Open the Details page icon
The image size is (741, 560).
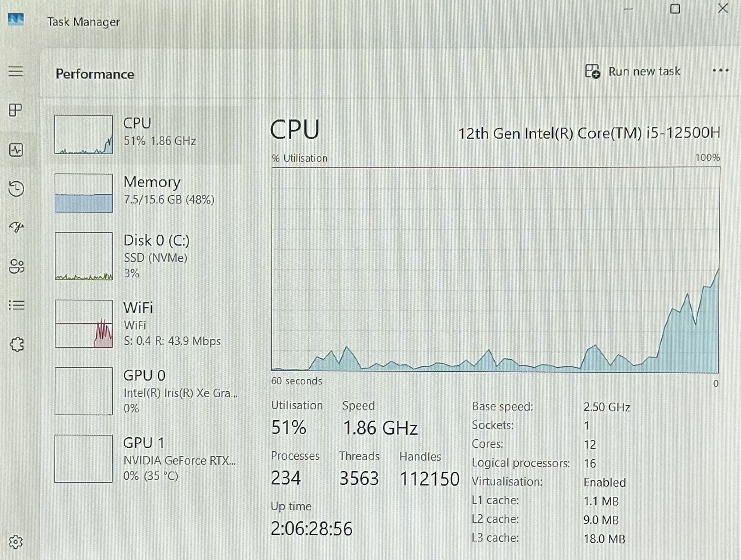tap(17, 305)
